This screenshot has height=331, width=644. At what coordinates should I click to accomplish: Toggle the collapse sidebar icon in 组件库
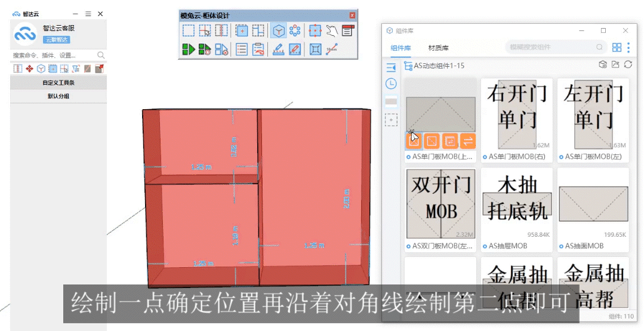click(x=391, y=67)
